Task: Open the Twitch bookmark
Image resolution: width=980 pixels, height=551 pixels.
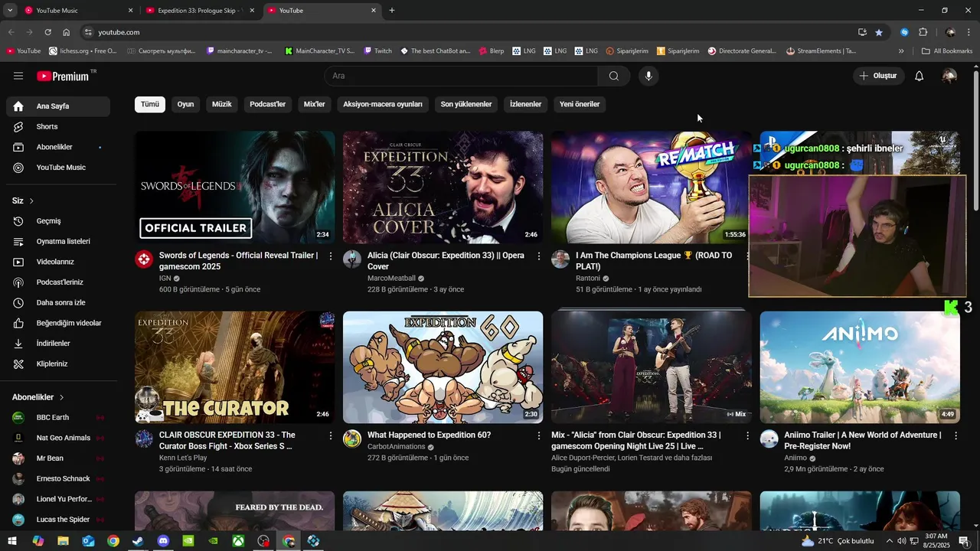Action: coord(378,51)
